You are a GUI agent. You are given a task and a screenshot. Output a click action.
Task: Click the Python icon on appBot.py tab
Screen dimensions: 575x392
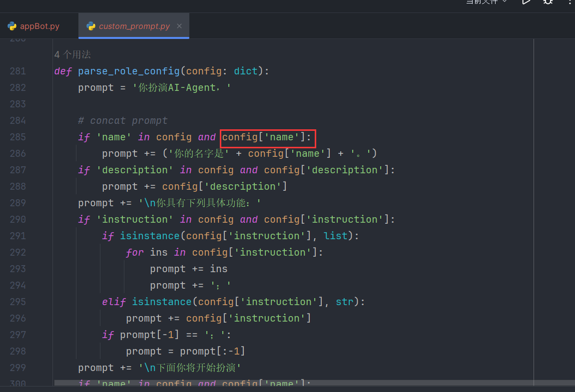coord(12,26)
